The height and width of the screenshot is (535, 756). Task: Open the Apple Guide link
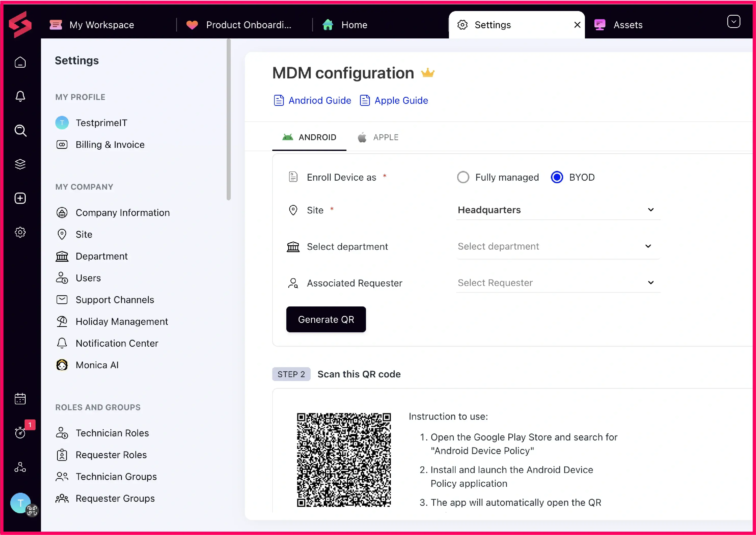pos(401,100)
